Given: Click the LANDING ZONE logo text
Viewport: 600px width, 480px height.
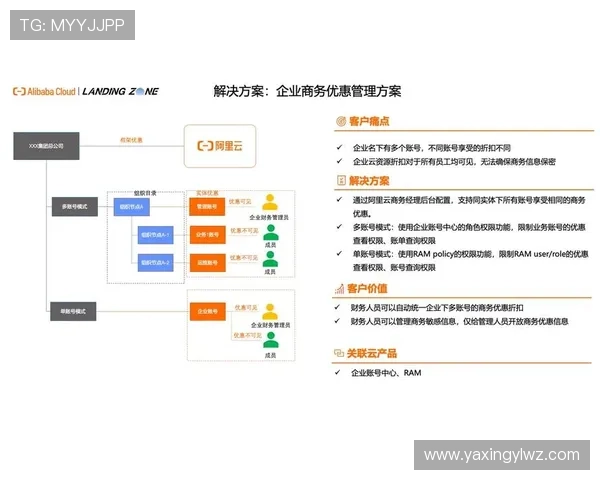Looking at the screenshot, I should (121, 91).
